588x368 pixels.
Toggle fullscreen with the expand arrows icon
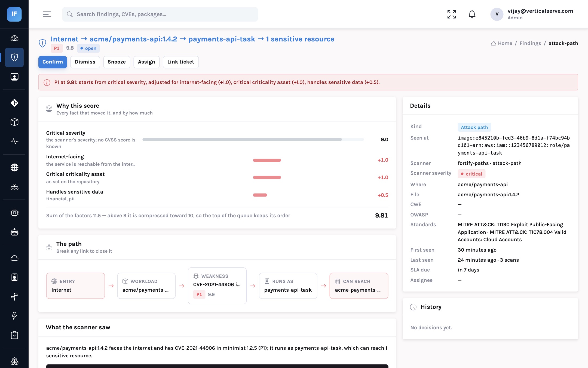pos(452,14)
